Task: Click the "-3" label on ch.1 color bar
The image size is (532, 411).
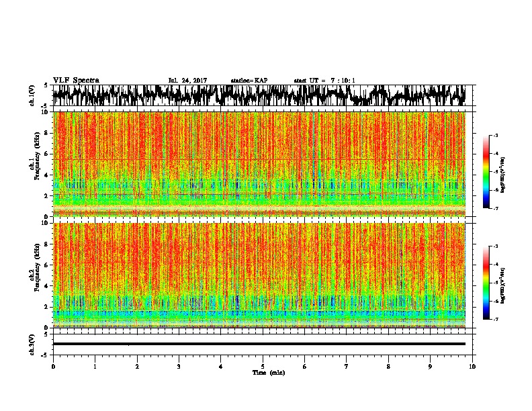Action: pyautogui.click(x=496, y=136)
